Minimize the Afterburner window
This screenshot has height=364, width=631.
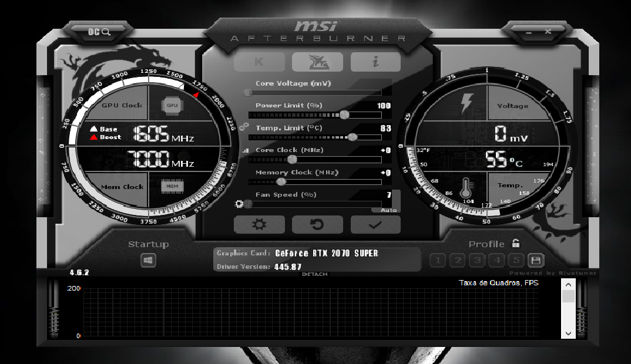(529, 32)
